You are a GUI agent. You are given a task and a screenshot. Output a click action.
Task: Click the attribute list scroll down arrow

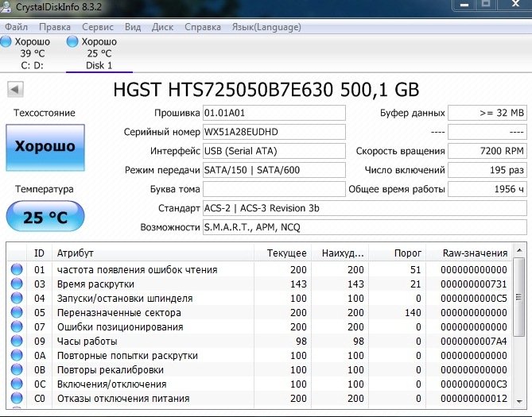[x=519, y=401]
